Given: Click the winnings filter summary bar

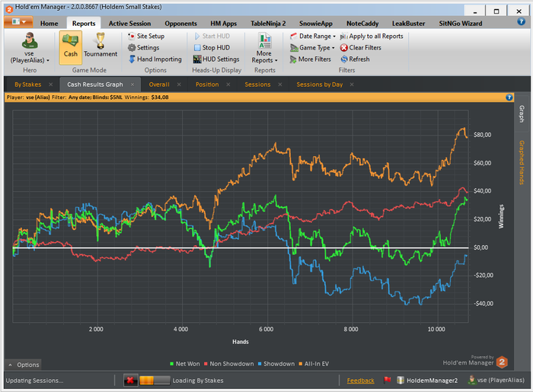Looking at the screenshot, I should (259, 97).
